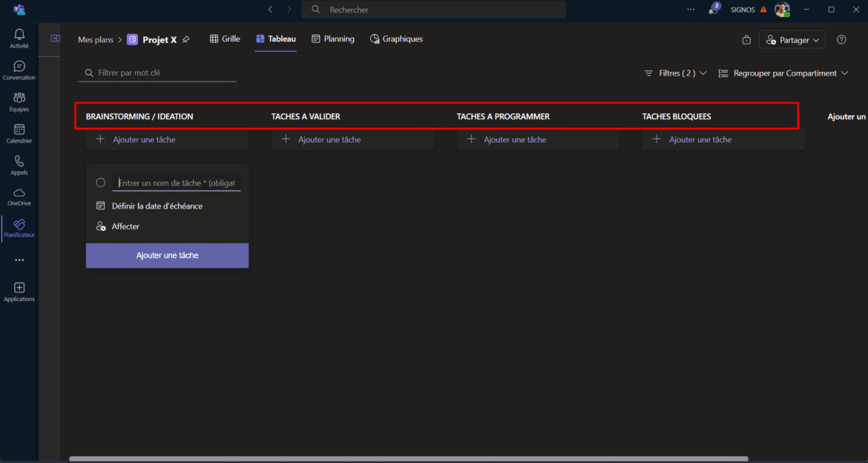Click the horizontal scrollbar at the bottom
The image size is (868, 463).
pyautogui.click(x=408, y=459)
